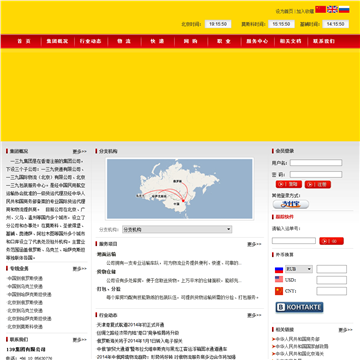Open 更多>> beside 行业动态 heading

point(254,315)
